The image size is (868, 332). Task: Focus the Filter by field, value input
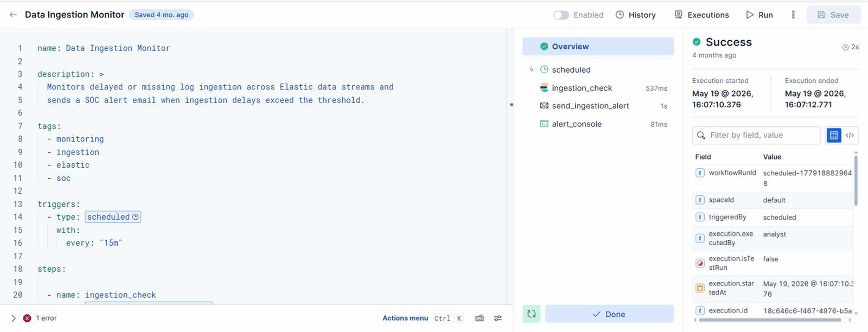pyautogui.click(x=756, y=135)
